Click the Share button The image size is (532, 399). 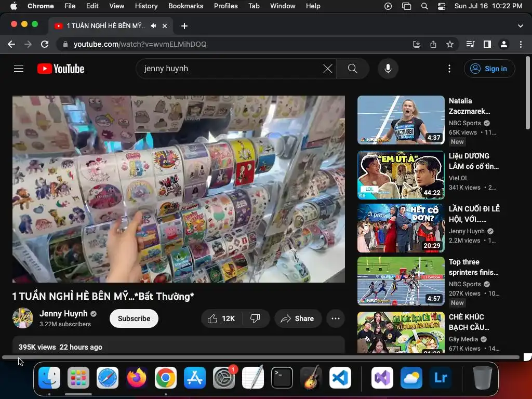[x=298, y=318]
